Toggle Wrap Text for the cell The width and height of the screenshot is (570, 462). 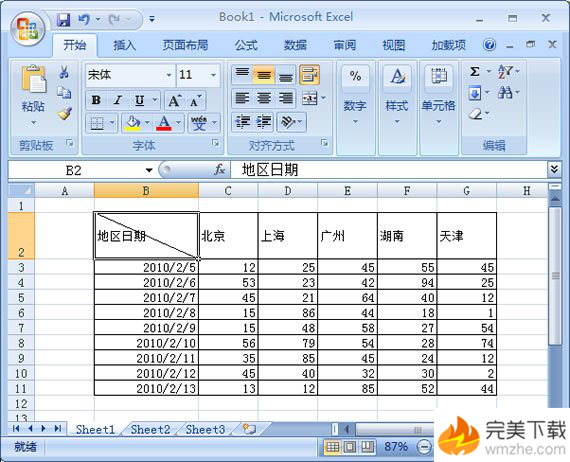[x=309, y=75]
